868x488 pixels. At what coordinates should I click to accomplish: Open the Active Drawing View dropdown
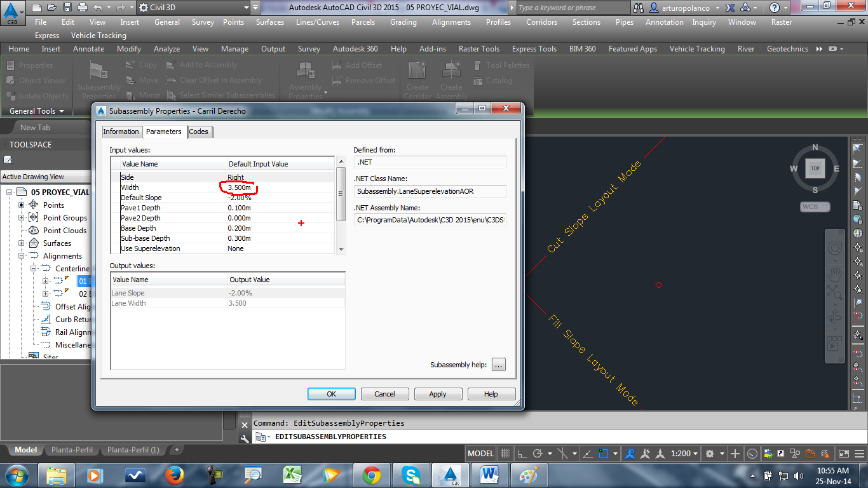[x=46, y=177]
